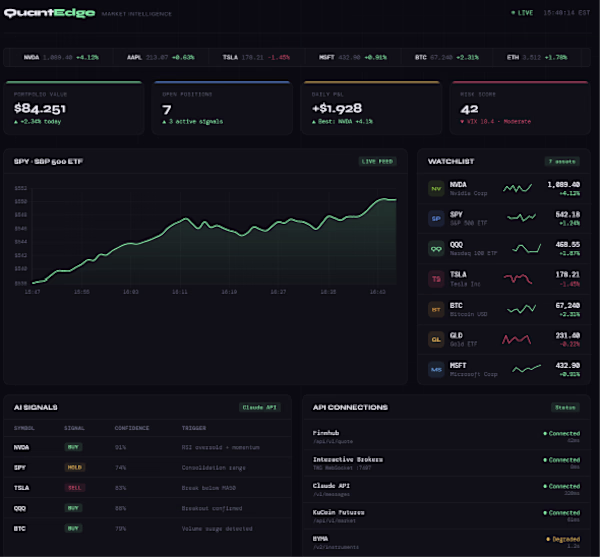Select TSLA in the ticker strip

click(x=256, y=57)
